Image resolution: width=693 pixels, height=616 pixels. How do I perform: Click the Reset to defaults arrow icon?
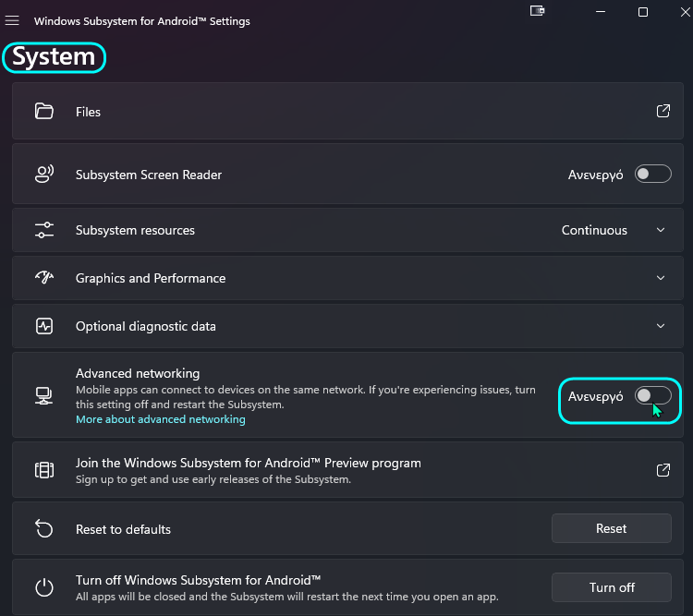point(43,528)
